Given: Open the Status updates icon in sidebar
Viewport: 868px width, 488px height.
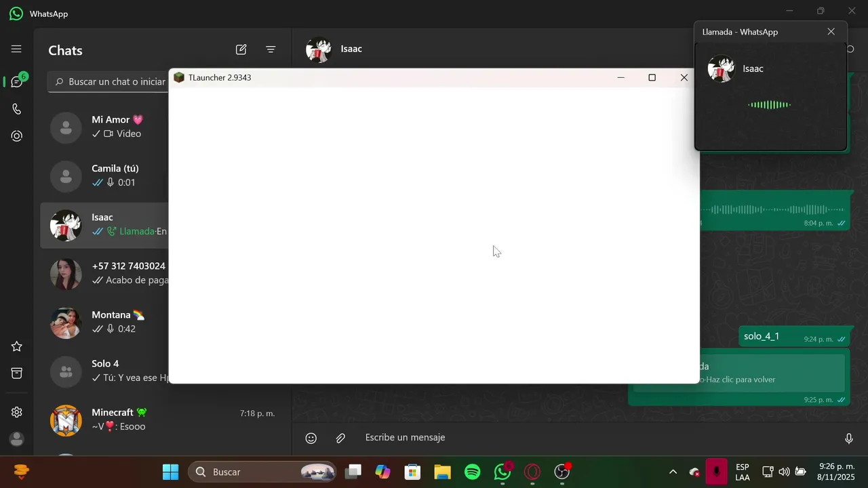Looking at the screenshot, I should click(x=17, y=136).
